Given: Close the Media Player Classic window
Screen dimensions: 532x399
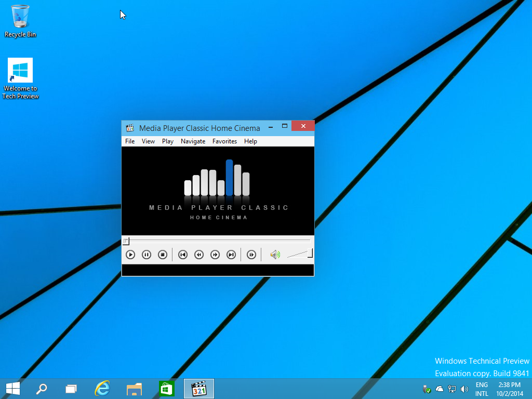Looking at the screenshot, I should click(x=303, y=126).
